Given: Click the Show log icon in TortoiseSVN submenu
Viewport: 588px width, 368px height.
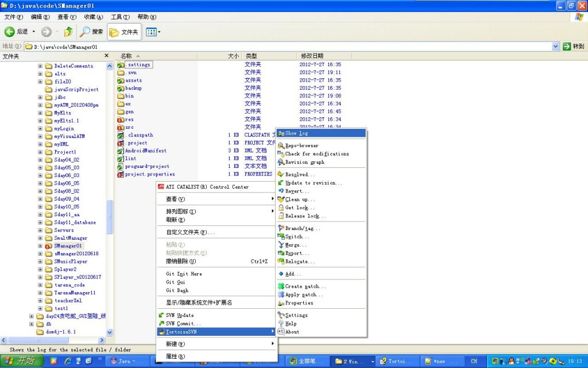Looking at the screenshot, I should pyautogui.click(x=281, y=133).
